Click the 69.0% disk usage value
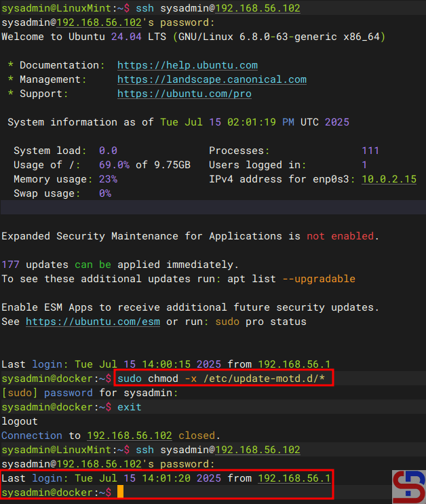 [x=114, y=165]
